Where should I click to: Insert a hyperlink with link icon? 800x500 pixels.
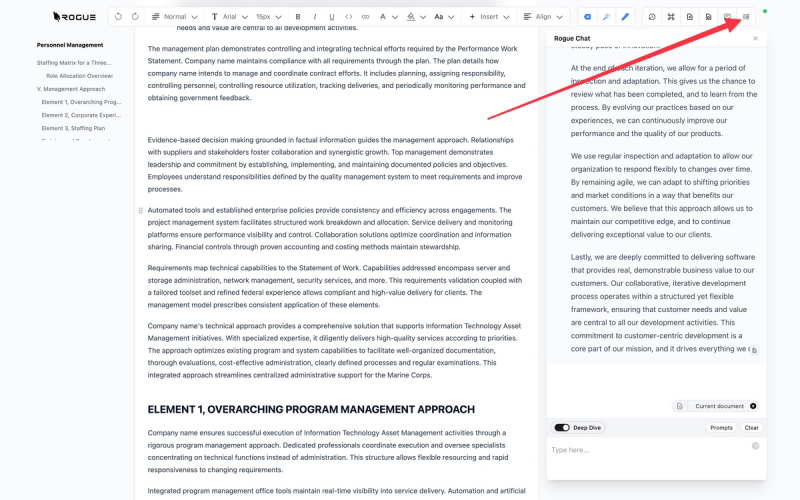(x=365, y=17)
